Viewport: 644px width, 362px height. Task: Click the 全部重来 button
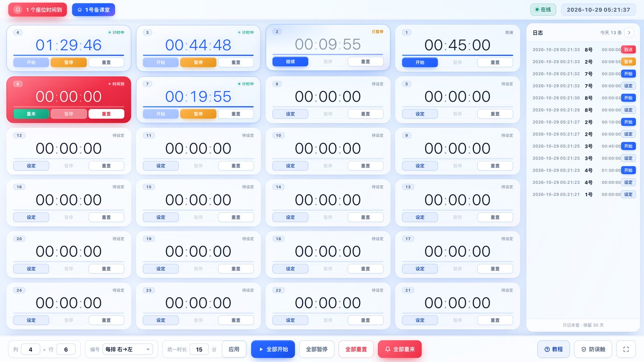point(400,349)
